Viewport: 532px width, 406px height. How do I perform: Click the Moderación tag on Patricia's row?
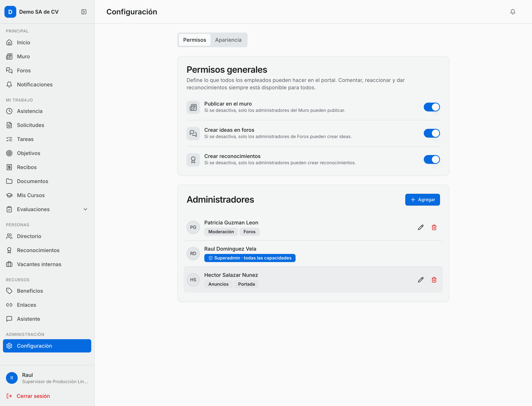coord(221,232)
